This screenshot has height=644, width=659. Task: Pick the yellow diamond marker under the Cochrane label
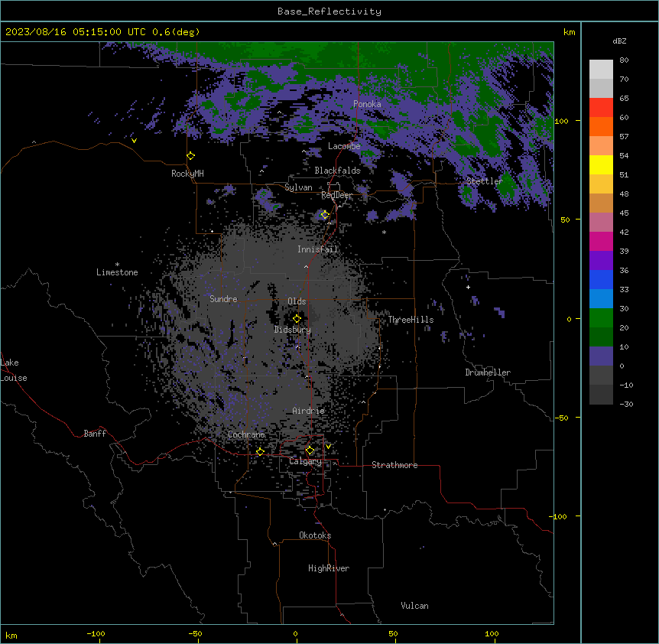point(260,452)
